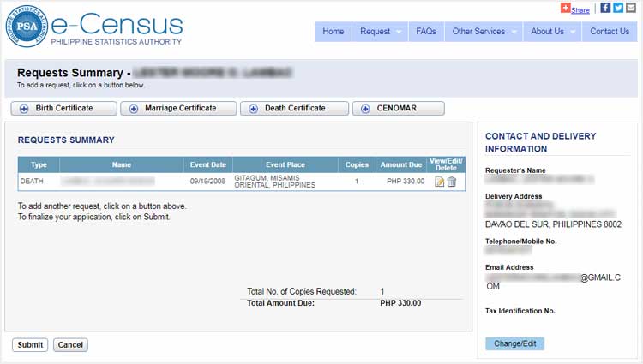This screenshot has height=364, width=643.
Task: Open the Share link
Action: coord(580,9)
